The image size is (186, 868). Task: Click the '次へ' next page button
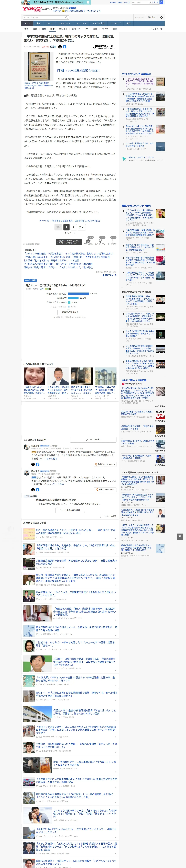click(81, 227)
